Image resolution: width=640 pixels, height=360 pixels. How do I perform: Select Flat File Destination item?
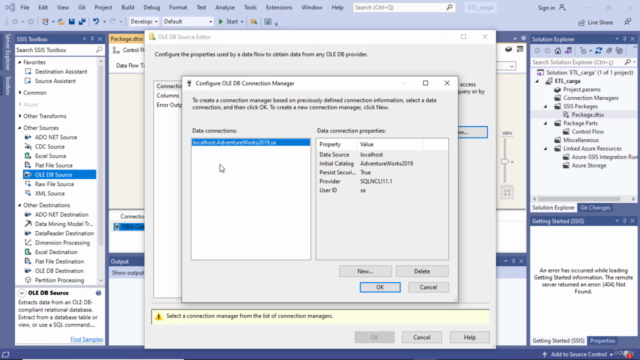[x=59, y=261]
